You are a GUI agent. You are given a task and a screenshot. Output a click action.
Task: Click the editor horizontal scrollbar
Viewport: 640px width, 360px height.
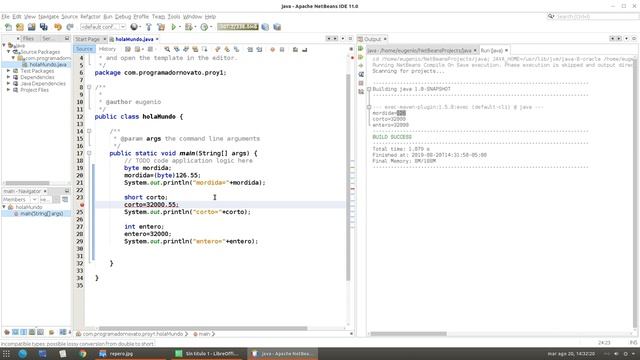[203, 328]
